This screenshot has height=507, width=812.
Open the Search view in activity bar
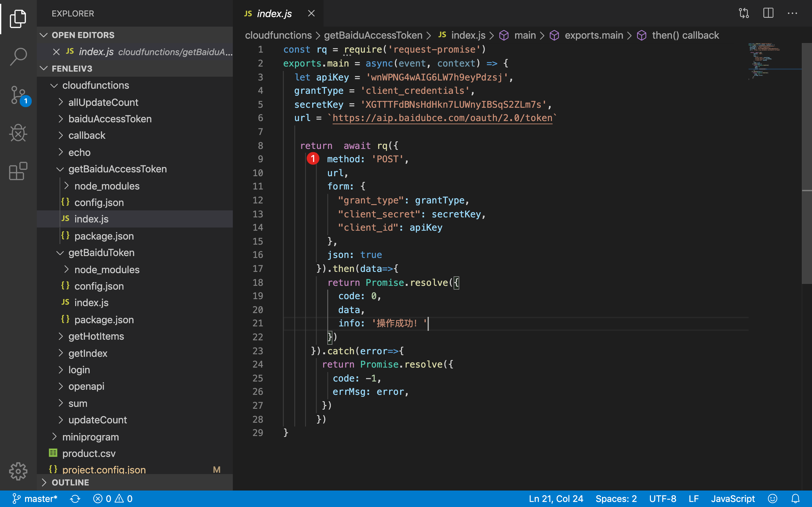coord(18,57)
